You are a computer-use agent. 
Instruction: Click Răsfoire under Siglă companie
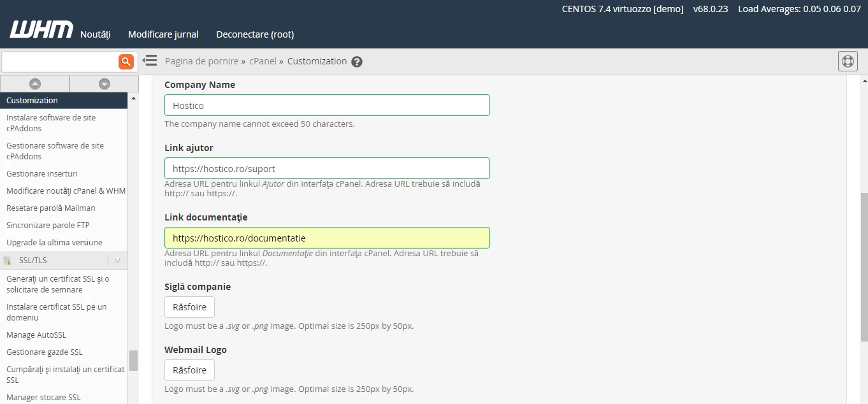(x=189, y=307)
